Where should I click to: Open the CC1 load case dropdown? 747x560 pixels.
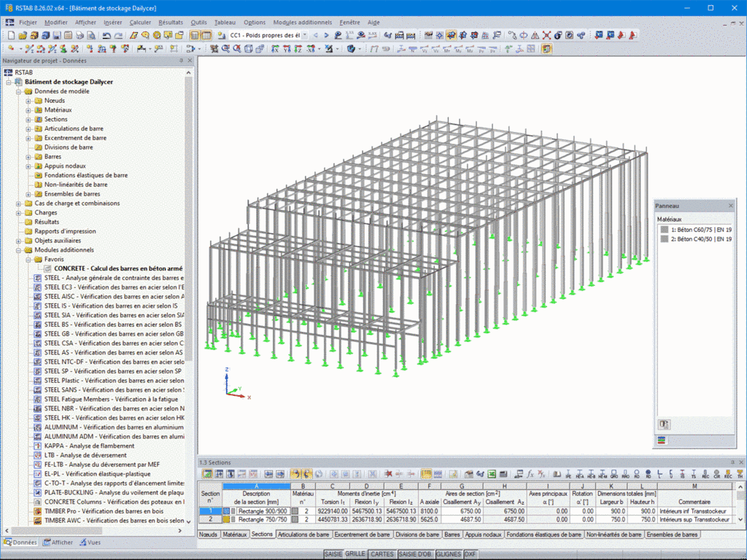(304, 35)
